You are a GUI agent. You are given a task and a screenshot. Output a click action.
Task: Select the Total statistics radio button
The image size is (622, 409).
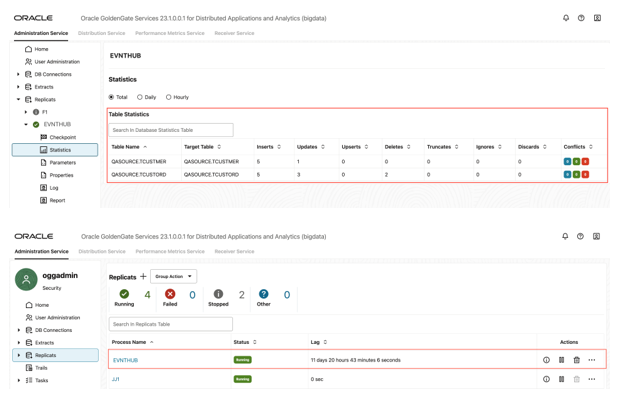click(111, 97)
